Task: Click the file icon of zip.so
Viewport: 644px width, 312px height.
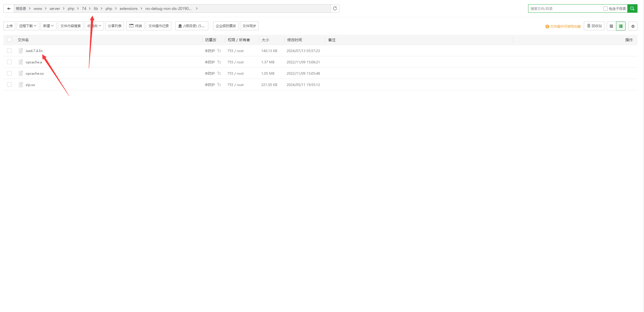Action: 21,85
